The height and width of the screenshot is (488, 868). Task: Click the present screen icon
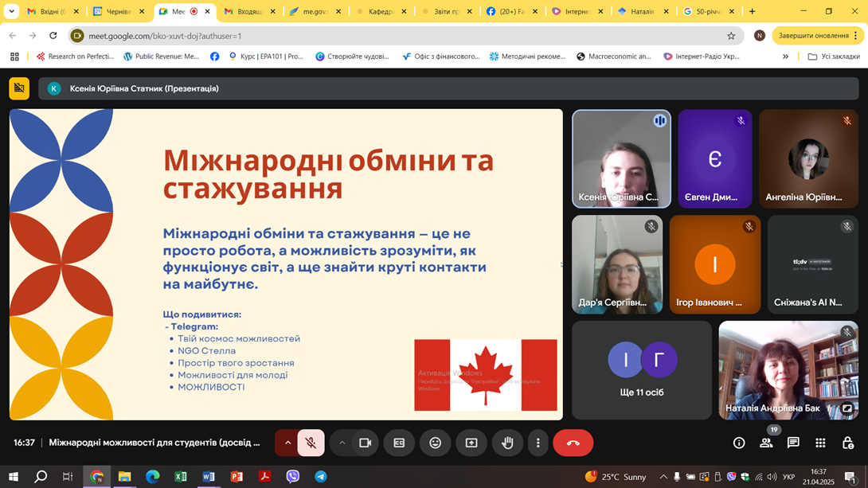(x=471, y=443)
